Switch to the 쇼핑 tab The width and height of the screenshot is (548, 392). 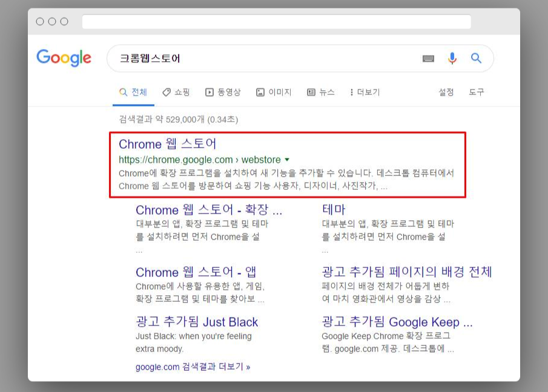point(176,92)
